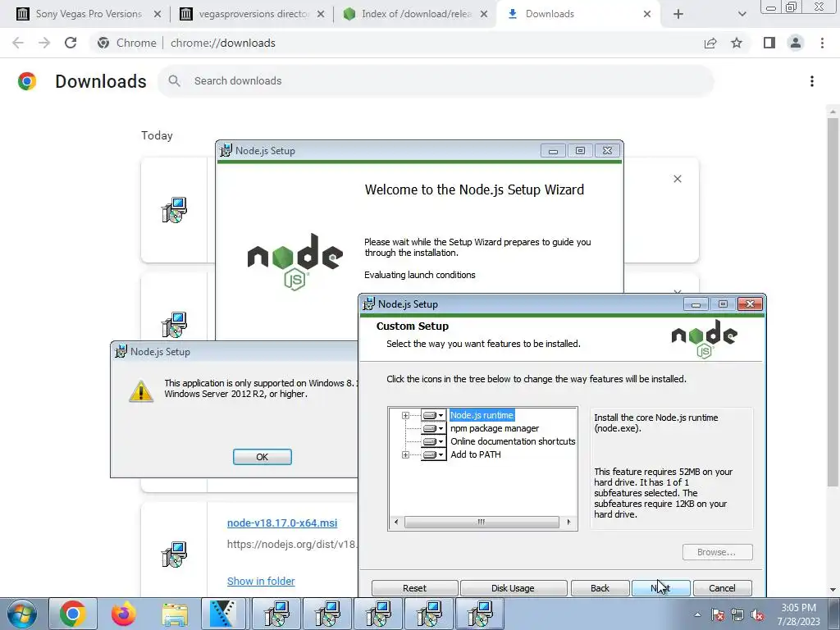Screen dimensions: 840x630
Task: Click the Search downloads field
Action: click(x=436, y=81)
